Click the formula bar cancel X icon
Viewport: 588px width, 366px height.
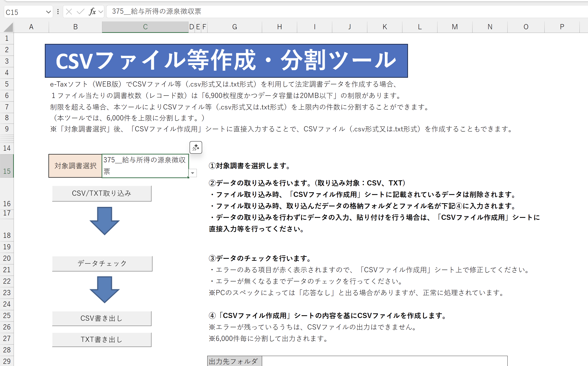tap(69, 11)
